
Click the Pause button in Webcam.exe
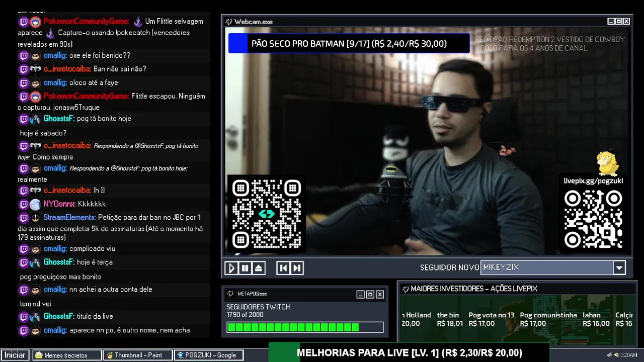coord(245,268)
